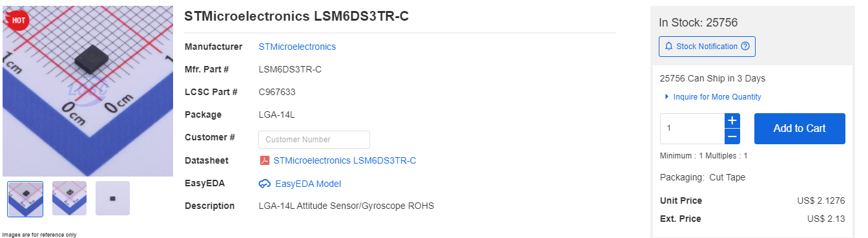Image resolution: width=868 pixels, height=238 pixels.
Task: Decrease quantity with the minus button
Action: click(732, 136)
